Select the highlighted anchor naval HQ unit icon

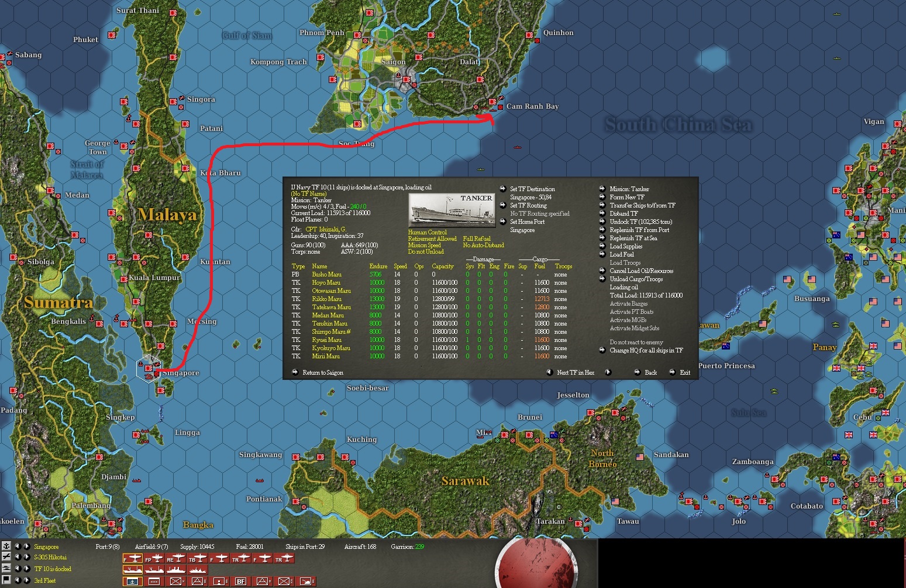[x=133, y=581]
